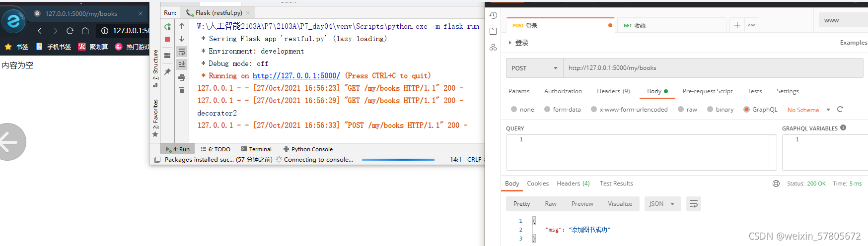This screenshot has width=868, height=246.
Task: Refresh the GraphQL schema
Action: pyautogui.click(x=840, y=109)
